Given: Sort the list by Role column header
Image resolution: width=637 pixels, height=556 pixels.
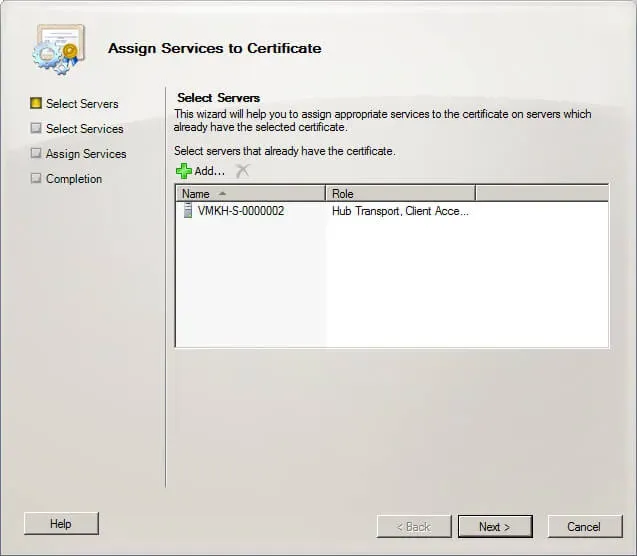Looking at the screenshot, I should 401,194.
